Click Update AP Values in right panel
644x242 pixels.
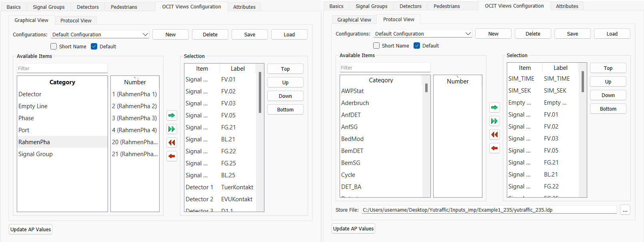pyautogui.click(x=354, y=229)
